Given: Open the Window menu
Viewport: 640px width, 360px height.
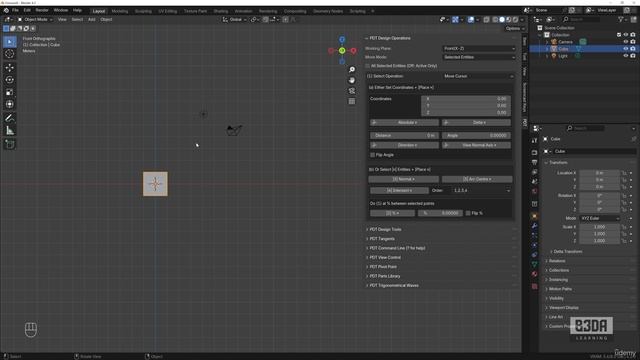Looking at the screenshot, I should [x=61, y=10].
